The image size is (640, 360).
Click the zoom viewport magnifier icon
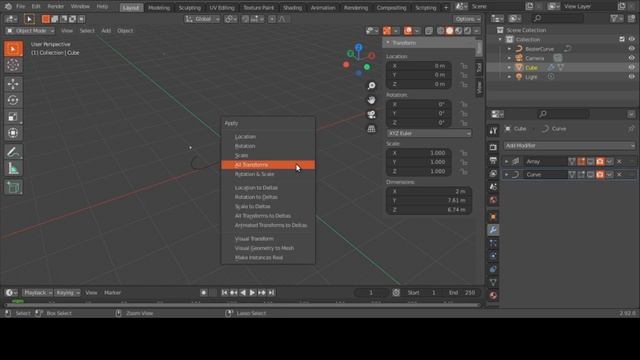coord(371,86)
